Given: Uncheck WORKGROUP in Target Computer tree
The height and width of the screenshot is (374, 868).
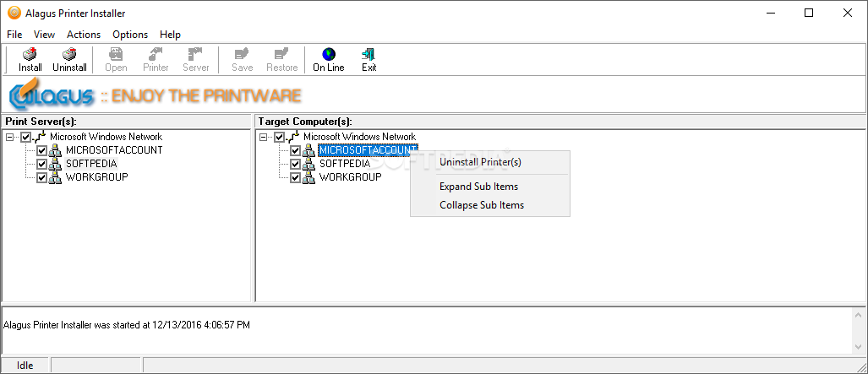Looking at the screenshot, I should click(x=295, y=178).
